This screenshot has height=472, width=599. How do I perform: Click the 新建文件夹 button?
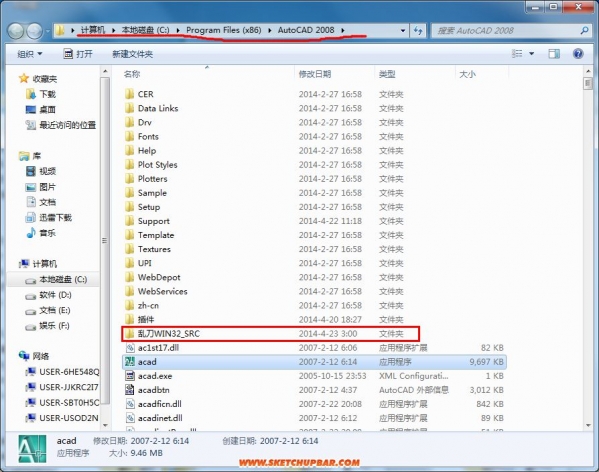[x=133, y=54]
